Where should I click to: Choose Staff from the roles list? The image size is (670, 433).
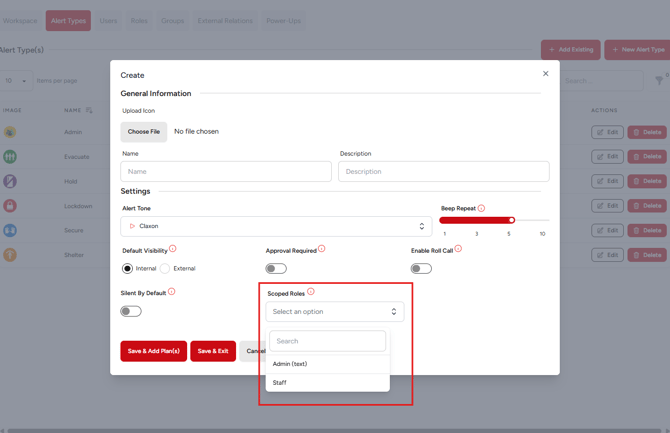[280, 382]
